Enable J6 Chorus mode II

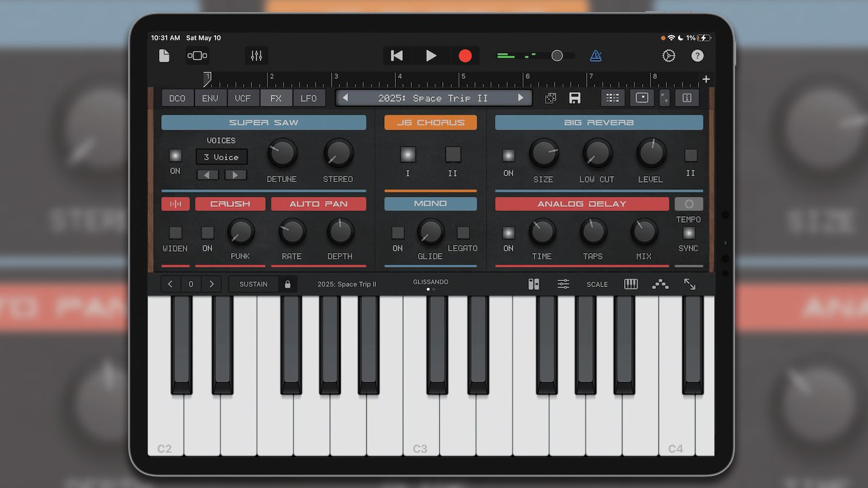coord(453,155)
